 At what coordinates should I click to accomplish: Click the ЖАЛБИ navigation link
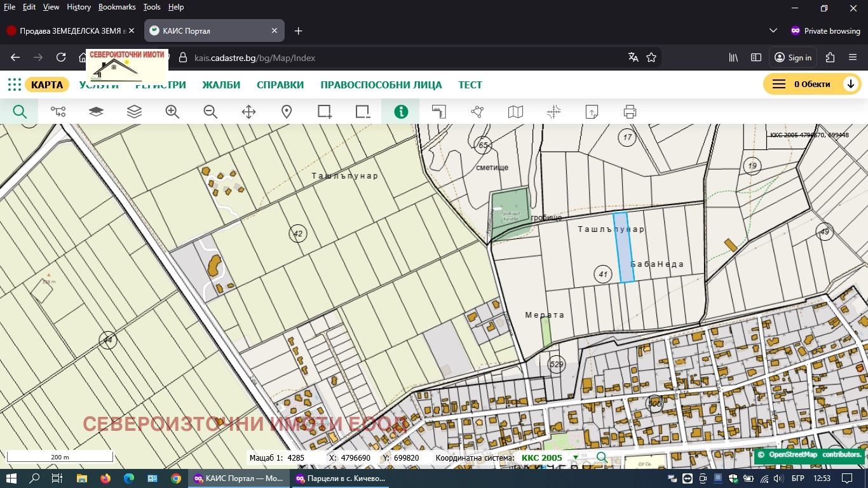221,85
